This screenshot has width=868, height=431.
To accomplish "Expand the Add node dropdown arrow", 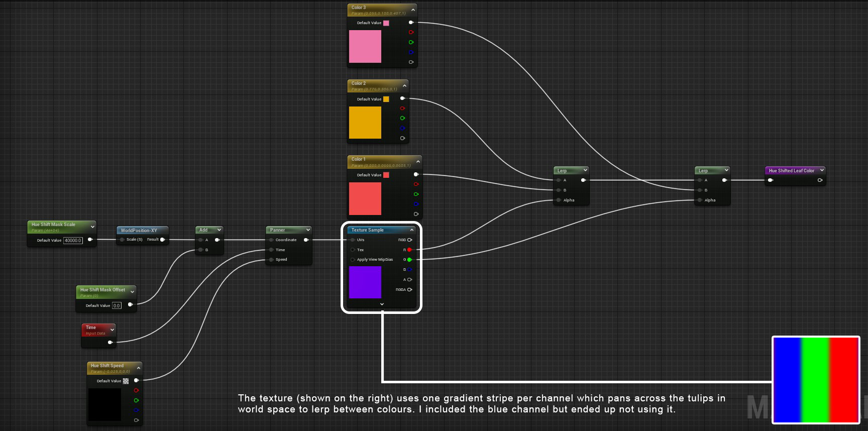I will click(x=219, y=230).
